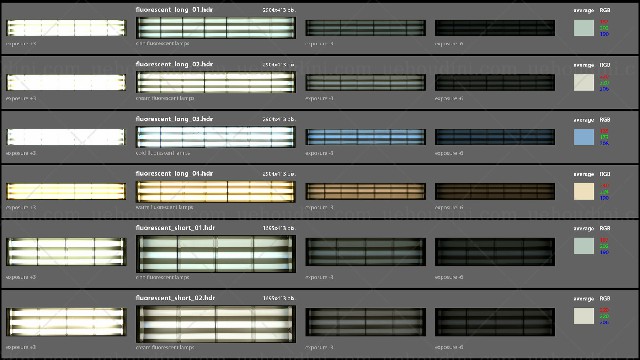Screen dimensions: 640x360
Task: Open the fluorescent_short_02.hdr main preview thumbnail
Action: [x=216, y=324]
